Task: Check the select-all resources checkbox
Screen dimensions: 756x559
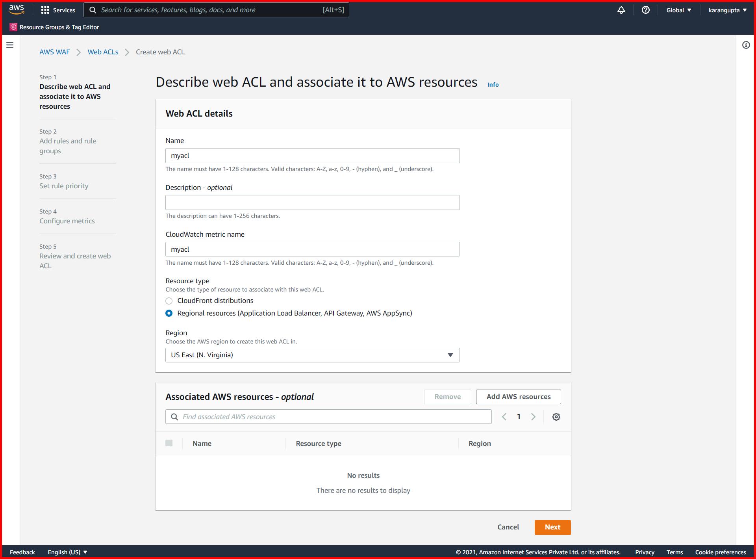Action: (x=169, y=443)
